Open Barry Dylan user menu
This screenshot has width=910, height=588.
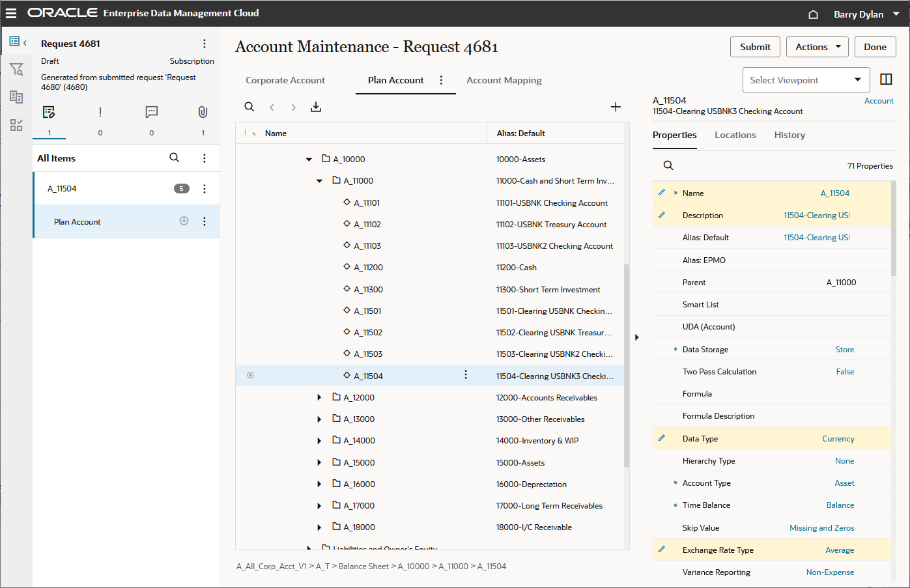[866, 14]
